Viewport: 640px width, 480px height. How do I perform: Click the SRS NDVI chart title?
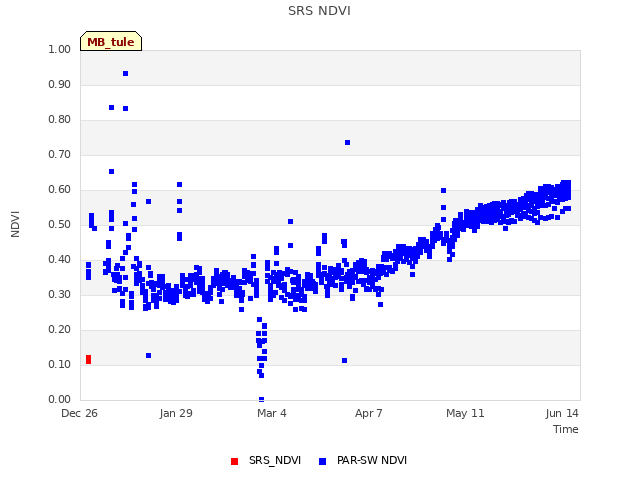[319, 11]
